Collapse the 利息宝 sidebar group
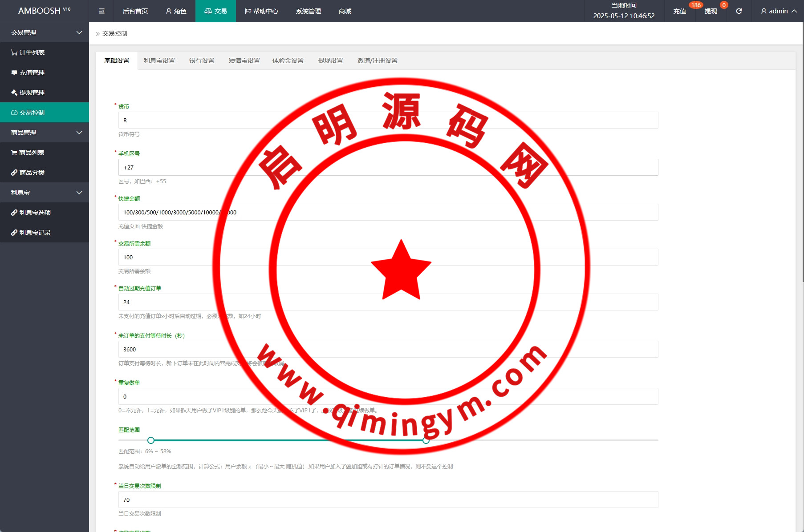 click(x=45, y=193)
